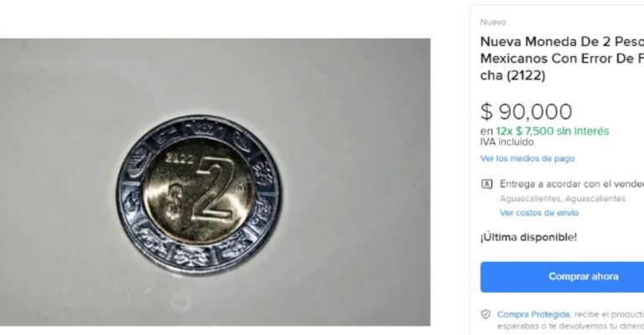Click the large 2 numeral on coin
The image size is (644, 335).
216,188
